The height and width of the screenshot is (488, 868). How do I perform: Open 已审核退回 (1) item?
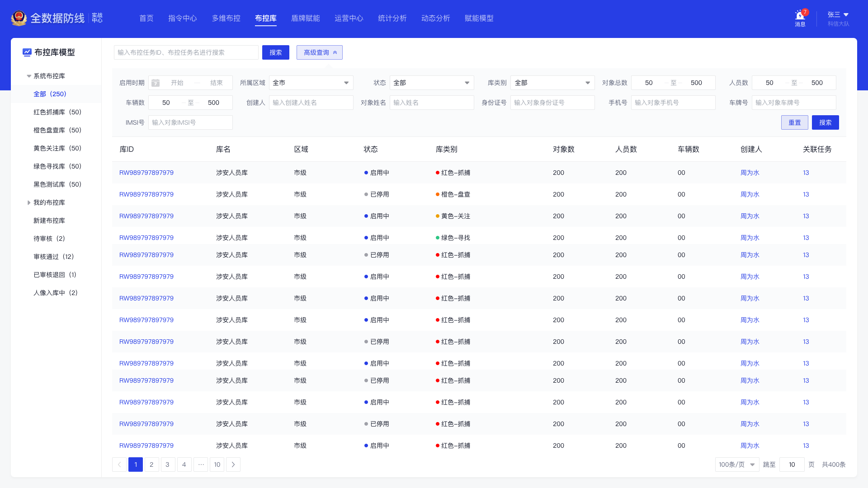tap(56, 275)
